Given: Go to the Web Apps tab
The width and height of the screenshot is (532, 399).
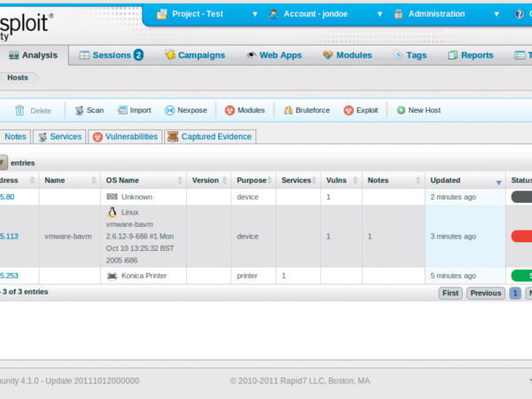Looking at the screenshot, I should tap(274, 55).
